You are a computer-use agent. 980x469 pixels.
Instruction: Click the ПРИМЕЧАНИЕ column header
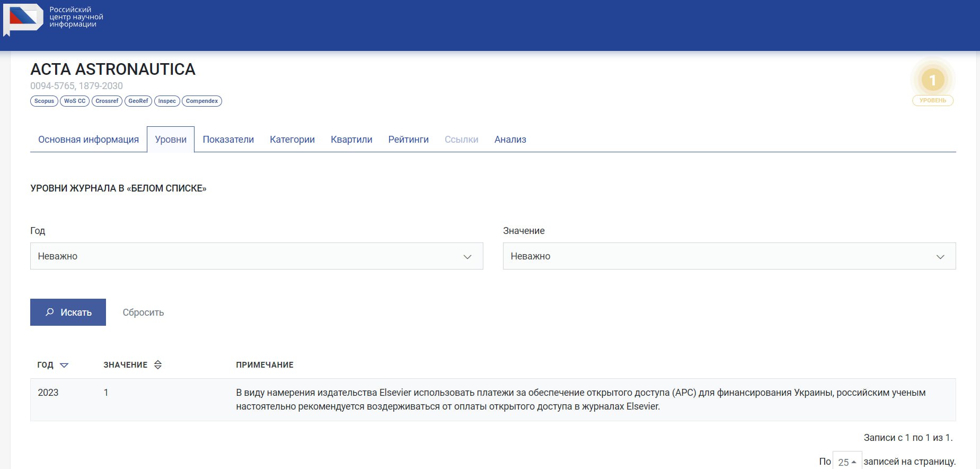click(x=264, y=365)
